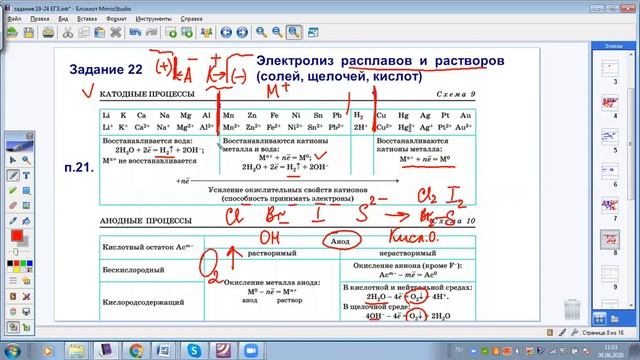
Task: Zoom in with magnifier plus icon
Action: [262, 32]
